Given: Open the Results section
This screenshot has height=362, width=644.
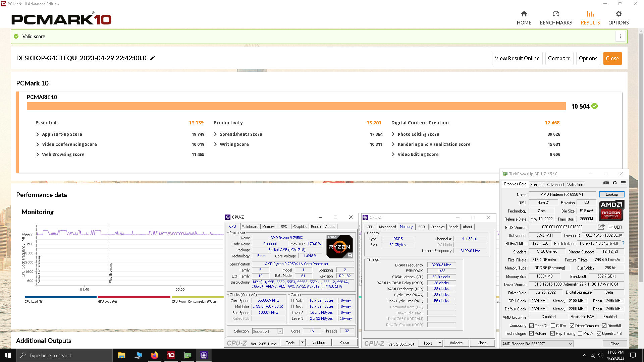Looking at the screenshot, I should pos(590,18).
